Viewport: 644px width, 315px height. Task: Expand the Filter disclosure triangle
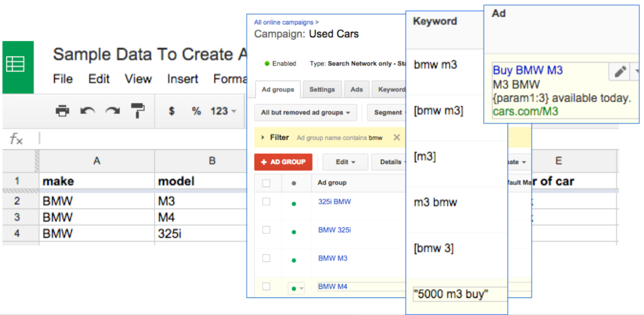click(263, 138)
